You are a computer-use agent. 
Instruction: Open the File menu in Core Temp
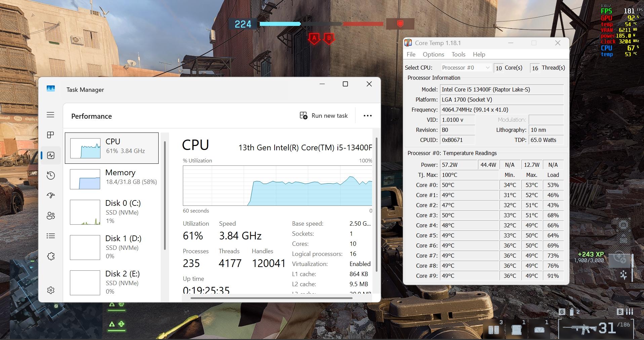point(411,54)
